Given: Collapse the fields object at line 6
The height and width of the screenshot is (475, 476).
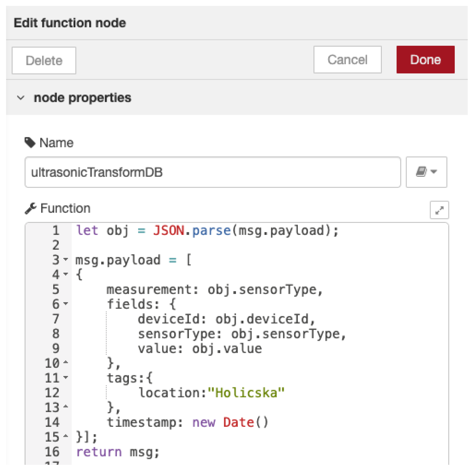Looking at the screenshot, I should 66,304.
